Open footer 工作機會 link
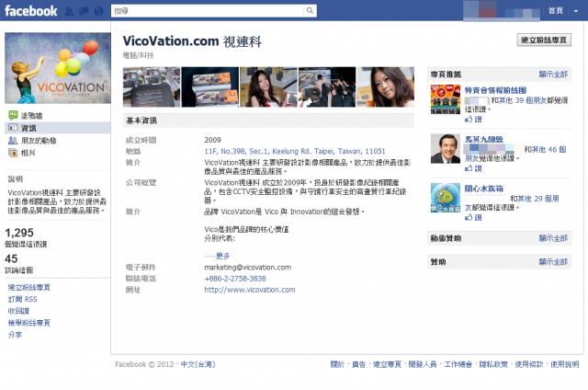The image size is (588, 390). click(x=458, y=364)
